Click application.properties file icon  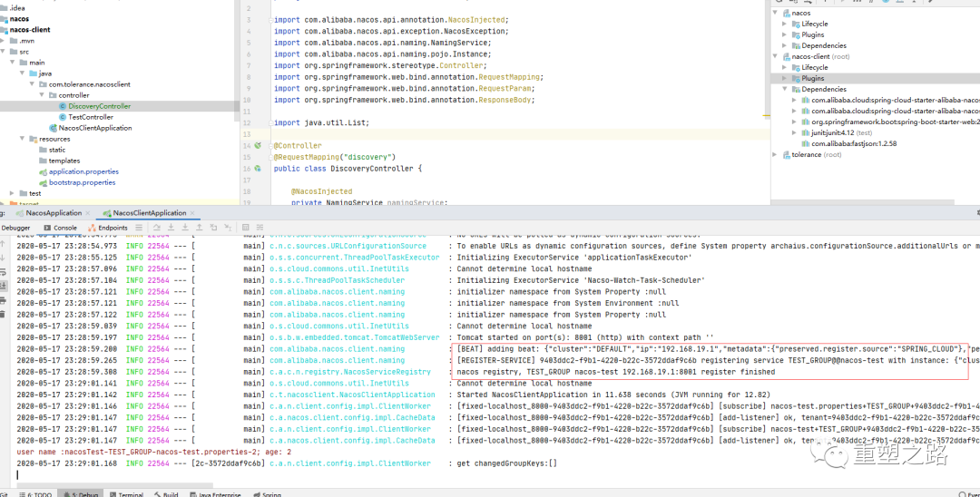coord(43,171)
